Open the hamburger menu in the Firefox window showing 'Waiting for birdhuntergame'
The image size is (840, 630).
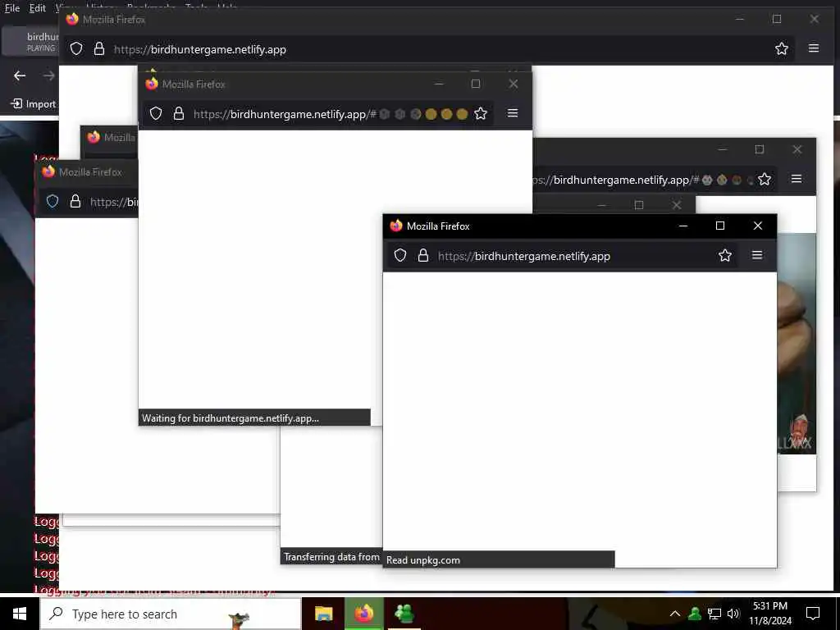513,113
